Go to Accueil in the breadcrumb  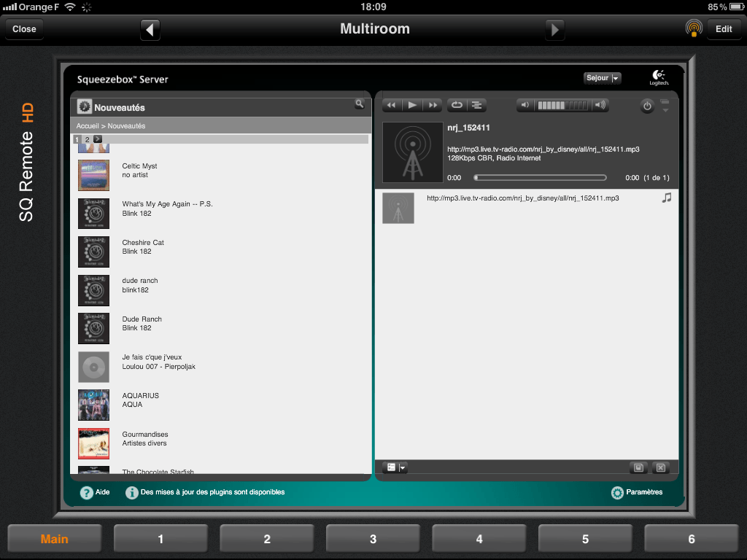coord(88,126)
